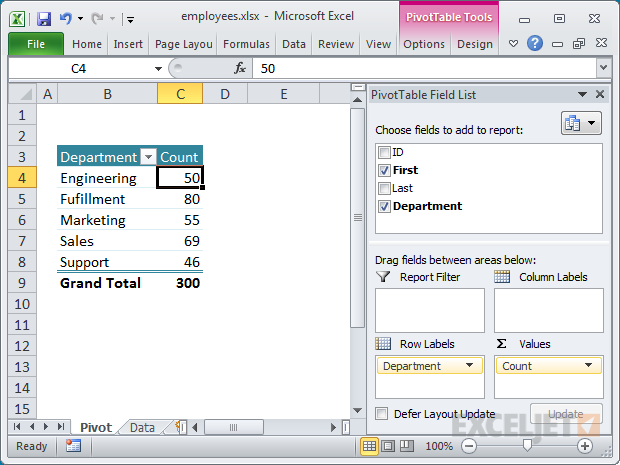The height and width of the screenshot is (465, 620).
Task: Click the macro recording icon in status bar
Action: coord(74,446)
